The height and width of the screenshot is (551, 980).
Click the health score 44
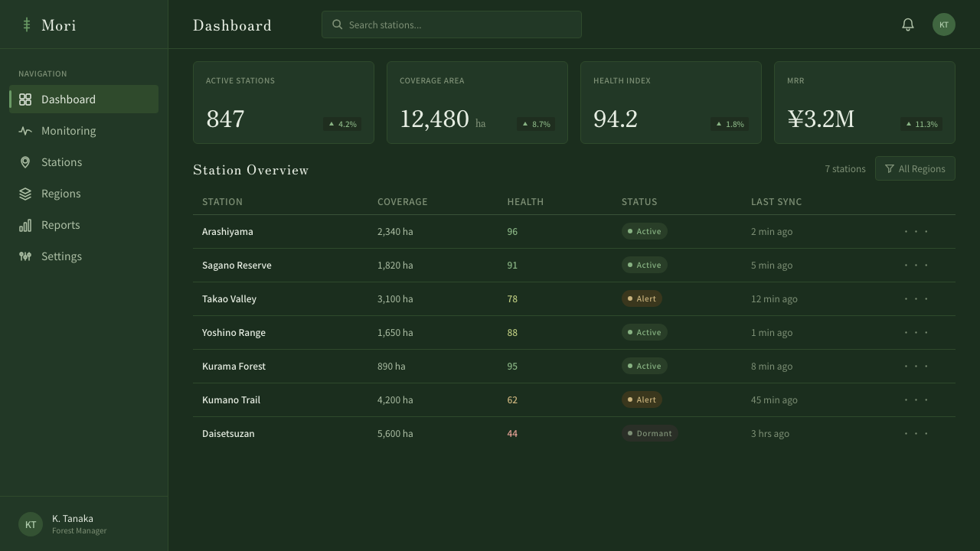(x=512, y=433)
